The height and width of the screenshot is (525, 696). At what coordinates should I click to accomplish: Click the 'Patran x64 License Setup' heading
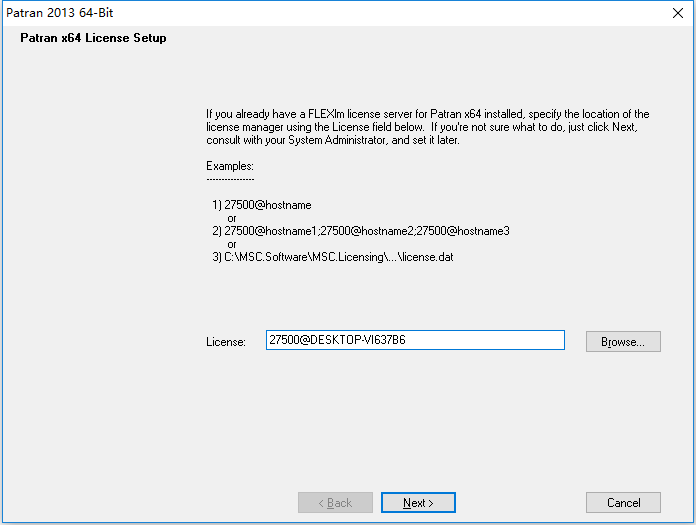pos(93,38)
